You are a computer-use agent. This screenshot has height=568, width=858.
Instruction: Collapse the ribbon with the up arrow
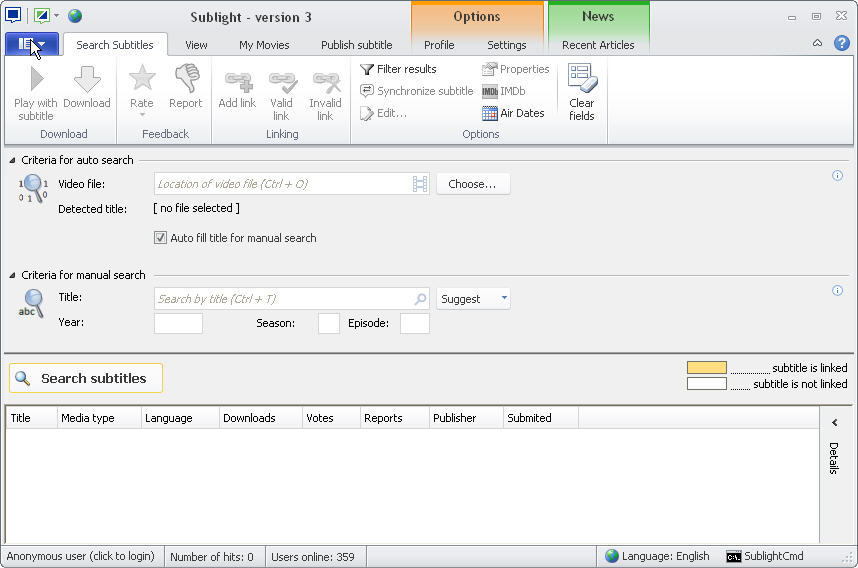coord(818,43)
